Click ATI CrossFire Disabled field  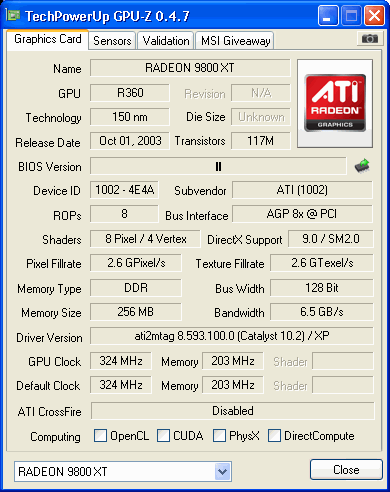[x=233, y=411]
